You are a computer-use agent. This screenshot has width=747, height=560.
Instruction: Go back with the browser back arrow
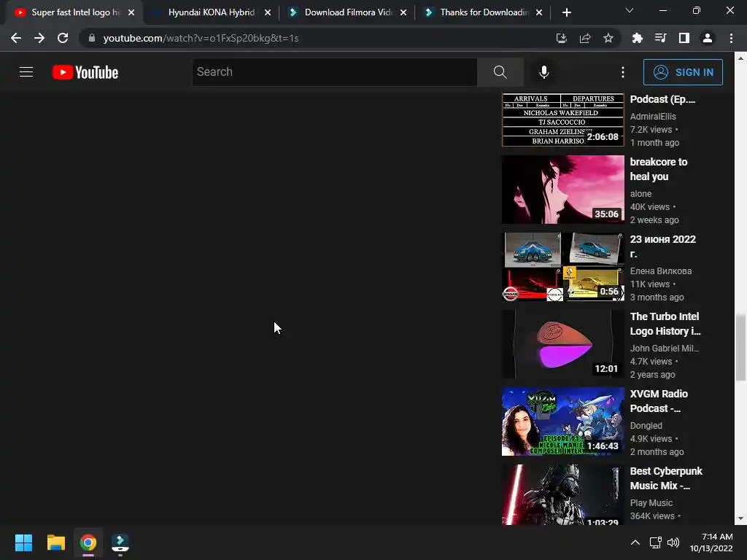click(x=16, y=38)
